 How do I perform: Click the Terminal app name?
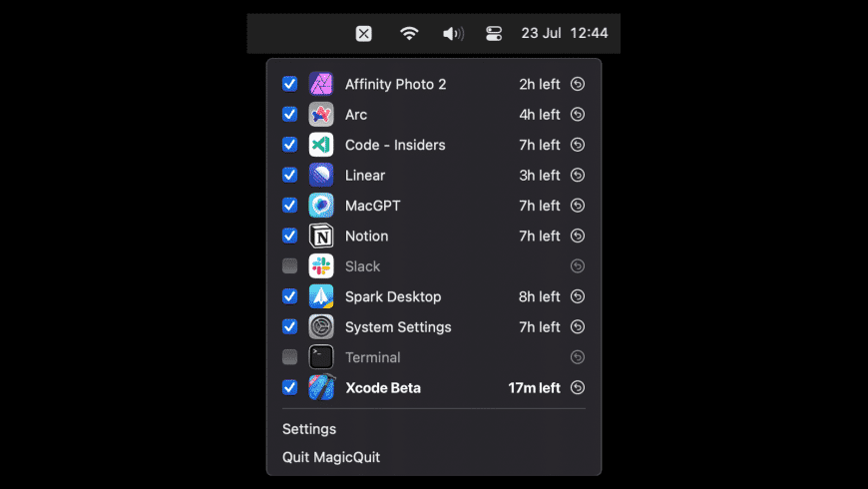click(x=372, y=357)
